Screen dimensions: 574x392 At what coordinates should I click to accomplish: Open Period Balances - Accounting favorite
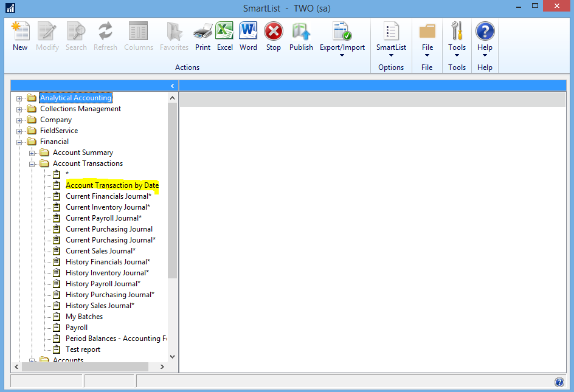click(x=116, y=339)
